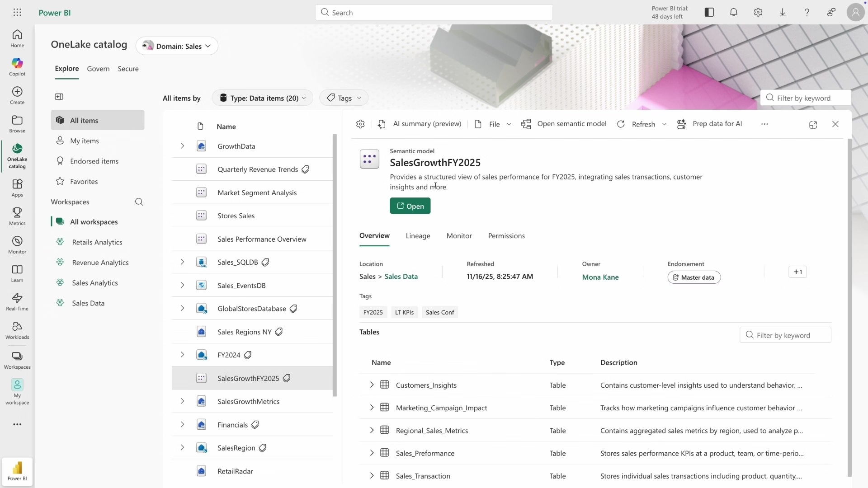The height and width of the screenshot is (488, 868).
Task: Click AI summary (preview)
Action: click(x=420, y=124)
